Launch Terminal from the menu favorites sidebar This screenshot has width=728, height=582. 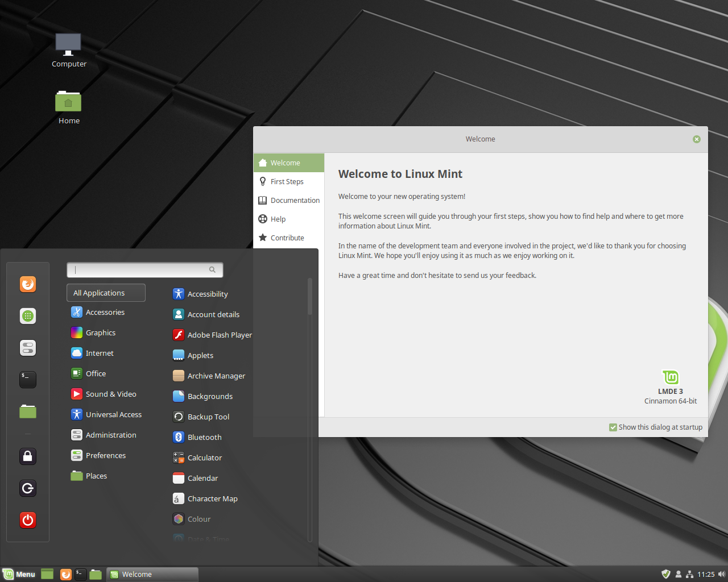pyautogui.click(x=28, y=379)
